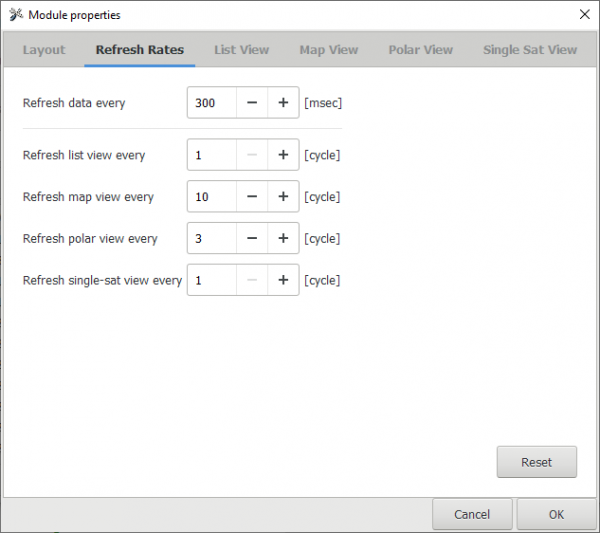Viewport: 600px width, 533px height.
Task: Increase polar view refresh cycle
Action: click(x=283, y=239)
